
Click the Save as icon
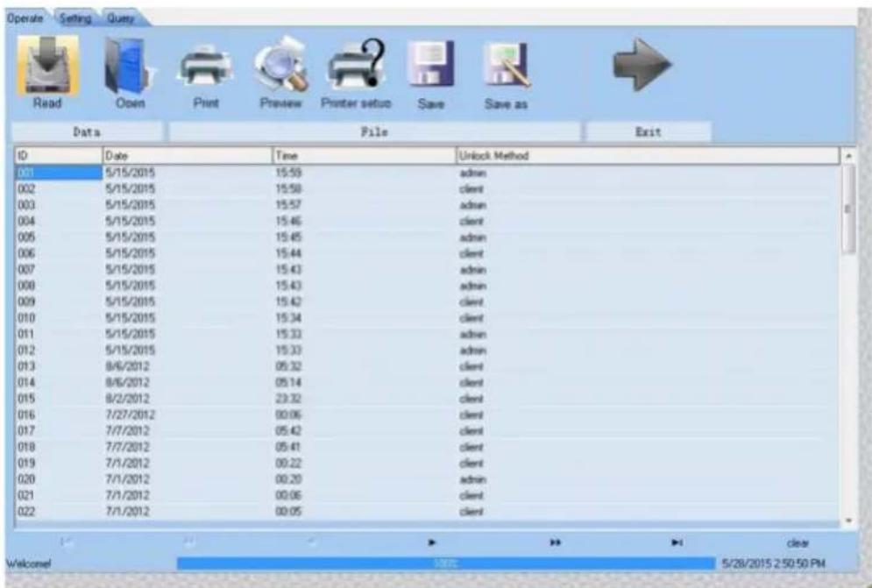pyautogui.click(x=507, y=65)
